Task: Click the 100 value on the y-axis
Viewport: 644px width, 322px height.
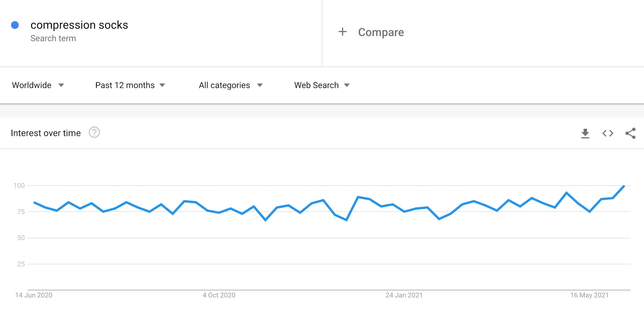Action: (x=19, y=186)
